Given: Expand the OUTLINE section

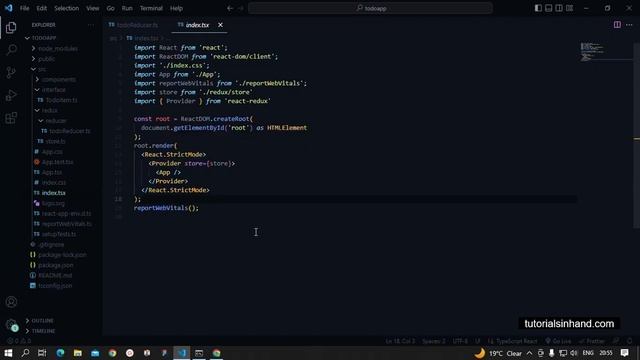Looking at the screenshot, I should point(42,320).
